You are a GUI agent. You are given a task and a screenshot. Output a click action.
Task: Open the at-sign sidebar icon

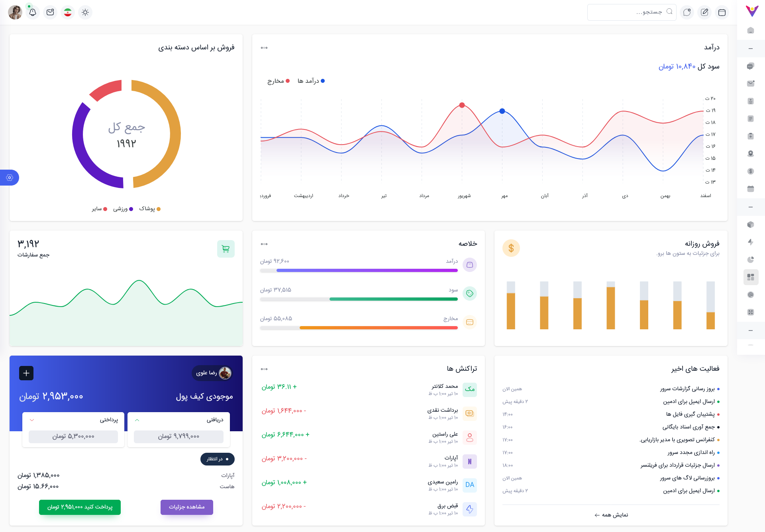751,295
